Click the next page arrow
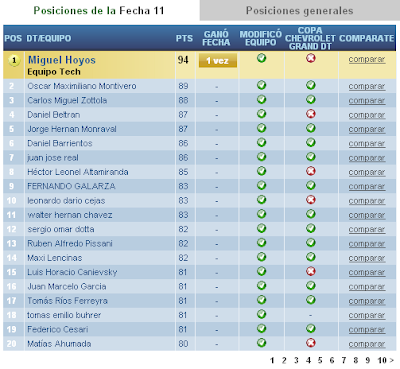The height and width of the screenshot is (369, 400). [391, 360]
